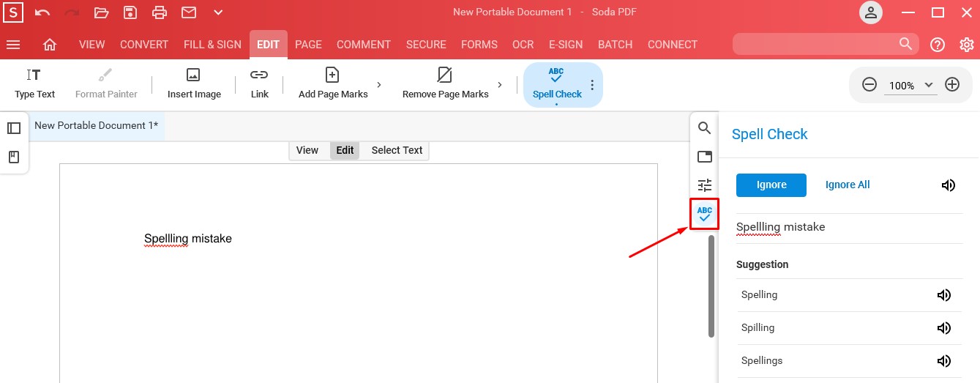Open the bookmarks panel icon
This screenshot has height=383, width=980.
14,157
